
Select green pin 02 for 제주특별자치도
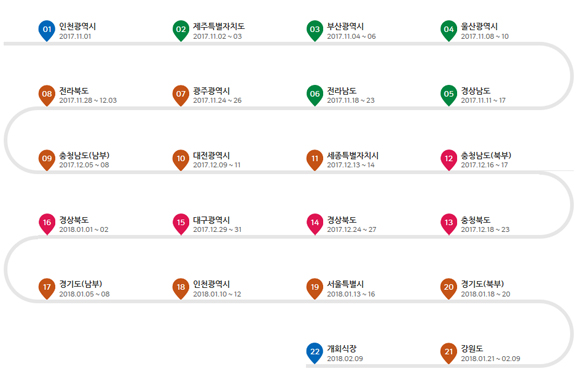pos(181,30)
